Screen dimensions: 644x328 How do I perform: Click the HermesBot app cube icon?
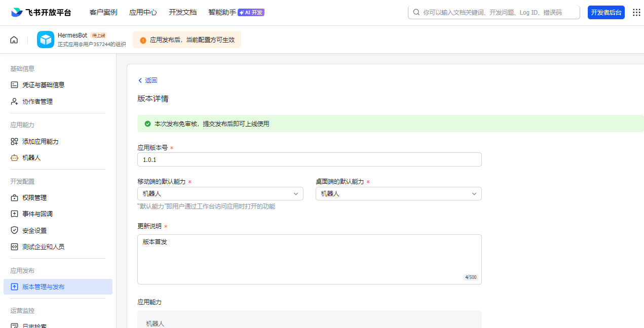(x=46, y=39)
